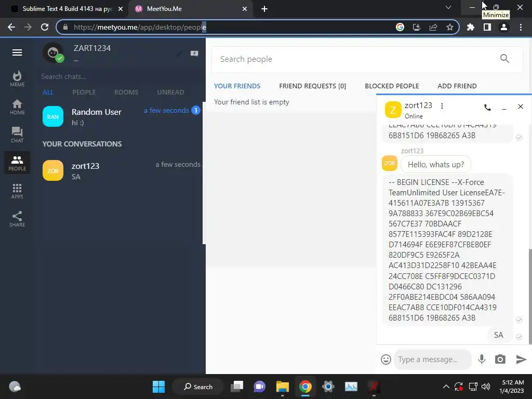Click the Google icon in address bar
The image size is (532, 399).
pyautogui.click(x=400, y=27)
